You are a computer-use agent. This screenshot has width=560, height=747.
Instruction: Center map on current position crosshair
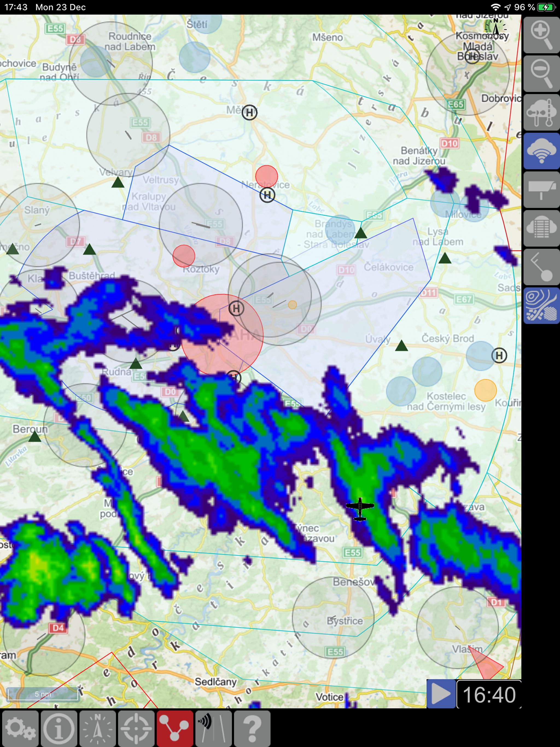point(136,728)
